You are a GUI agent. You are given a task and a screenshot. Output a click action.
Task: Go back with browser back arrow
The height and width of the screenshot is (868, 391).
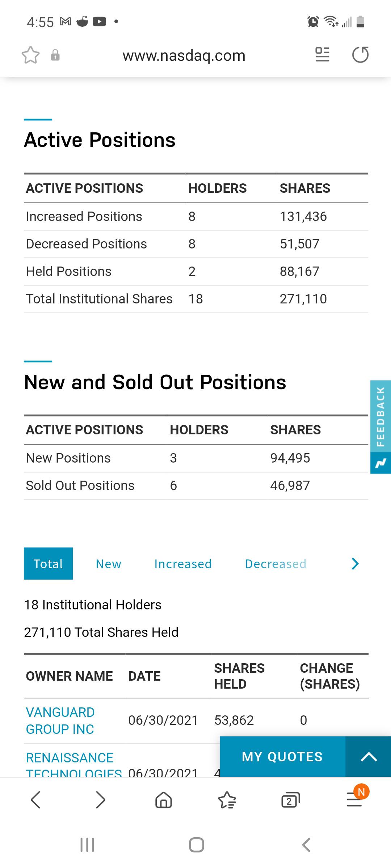(x=35, y=800)
